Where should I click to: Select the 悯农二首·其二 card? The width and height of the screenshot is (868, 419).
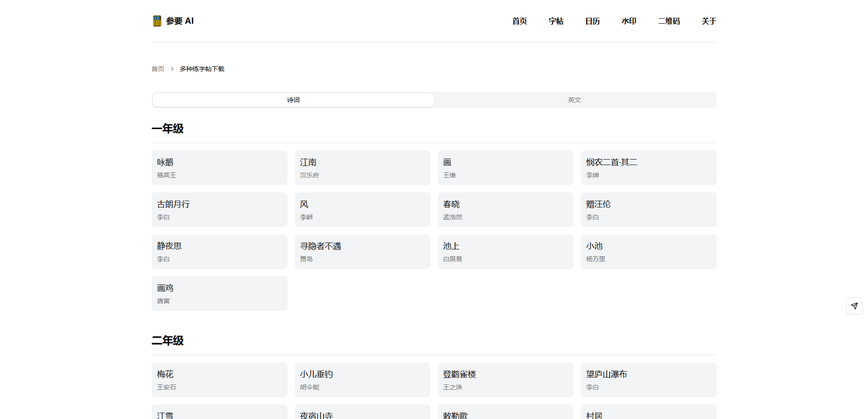click(x=648, y=167)
